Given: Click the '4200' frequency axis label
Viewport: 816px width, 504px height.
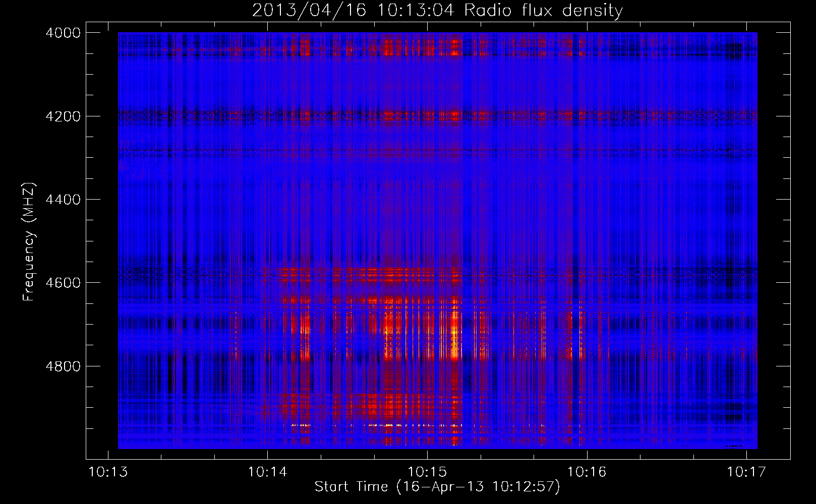Looking at the screenshot, I should [63, 116].
